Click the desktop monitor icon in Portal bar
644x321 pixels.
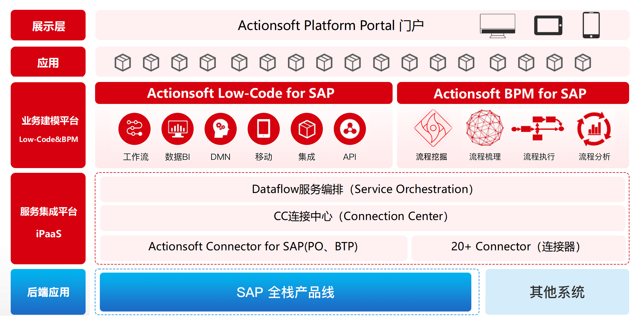click(x=497, y=26)
